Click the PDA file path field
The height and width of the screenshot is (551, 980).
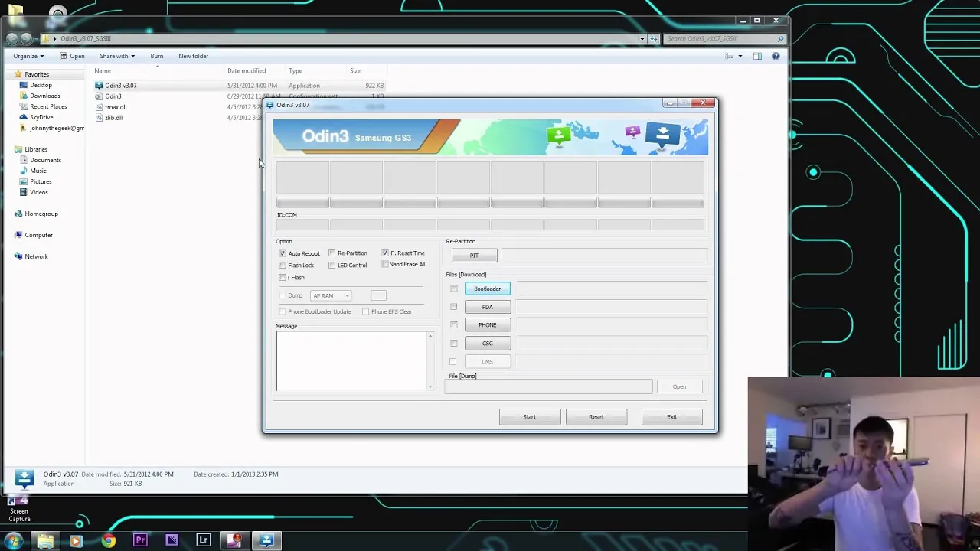(610, 307)
